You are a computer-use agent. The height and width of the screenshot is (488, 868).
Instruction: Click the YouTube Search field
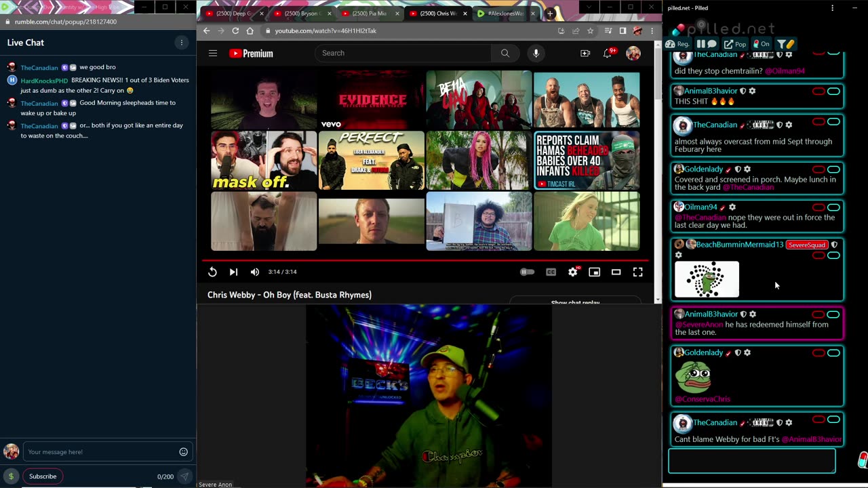click(403, 53)
